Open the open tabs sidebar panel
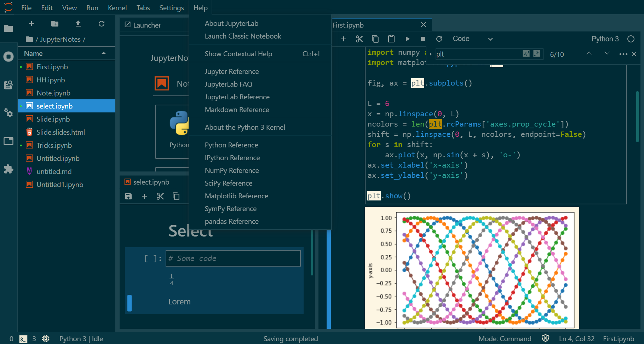The height and width of the screenshot is (344, 644). (x=8, y=141)
